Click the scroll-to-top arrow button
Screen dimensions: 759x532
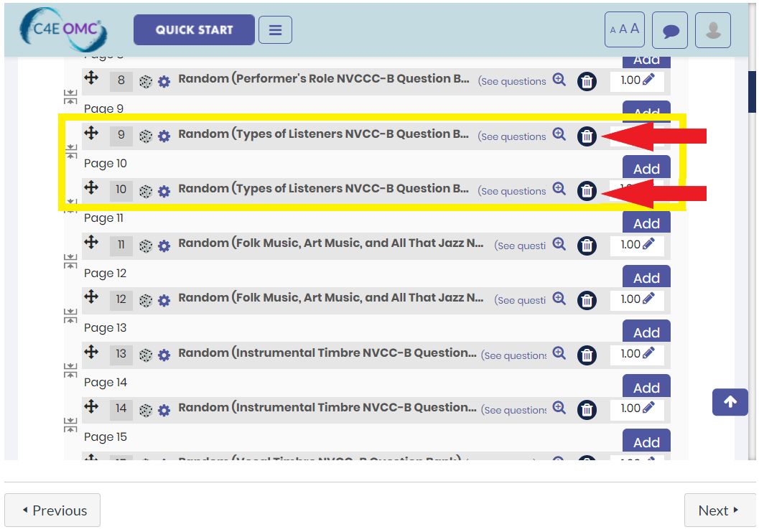click(x=730, y=402)
